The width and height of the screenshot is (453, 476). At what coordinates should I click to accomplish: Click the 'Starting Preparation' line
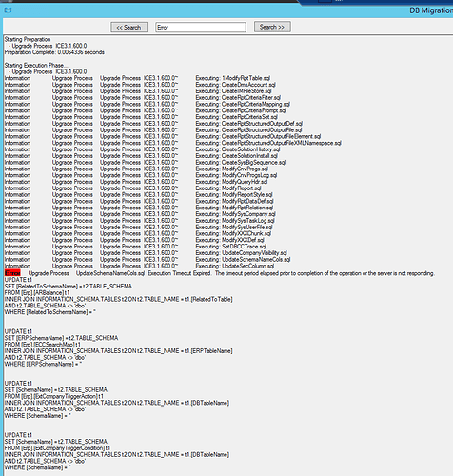pos(28,39)
